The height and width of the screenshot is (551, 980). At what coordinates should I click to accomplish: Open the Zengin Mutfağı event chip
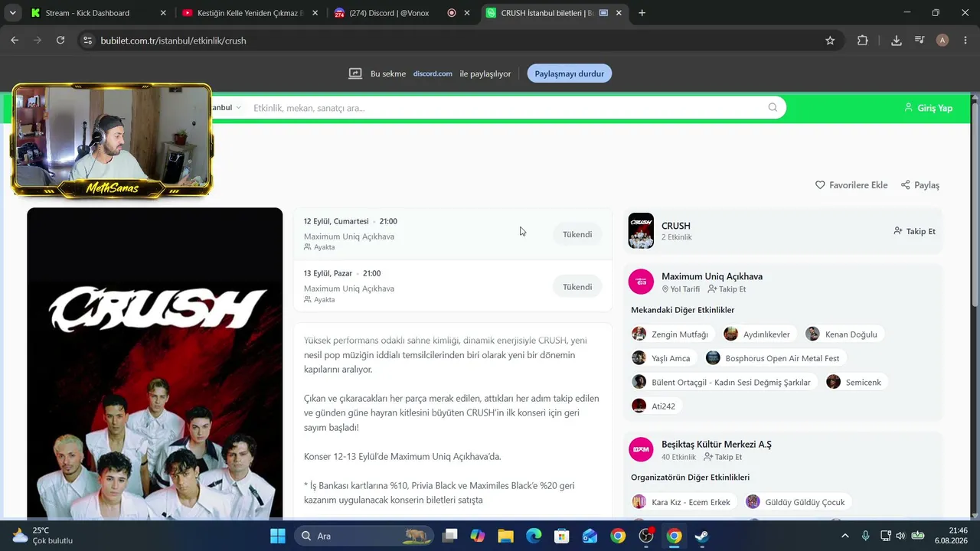[x=673, y=334]
